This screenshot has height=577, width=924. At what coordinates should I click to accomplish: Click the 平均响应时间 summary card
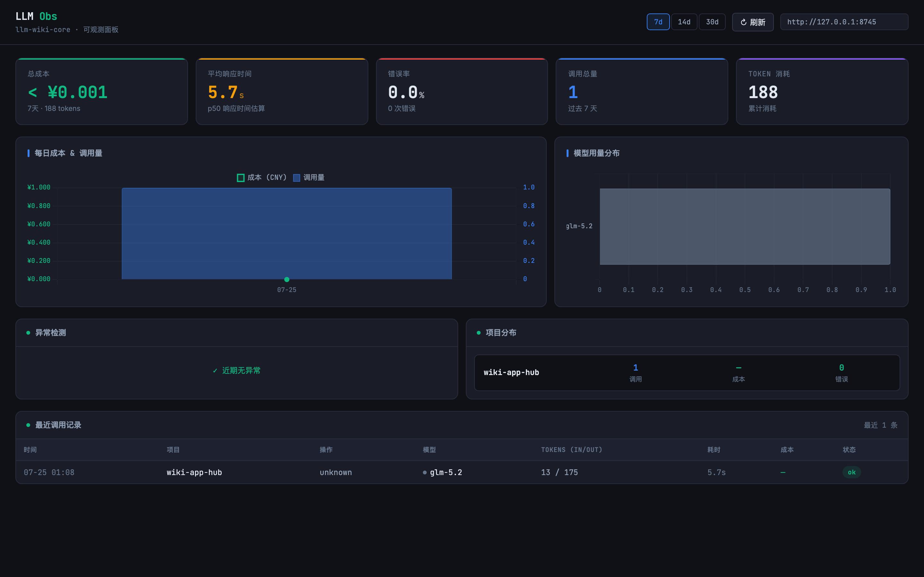282,92
